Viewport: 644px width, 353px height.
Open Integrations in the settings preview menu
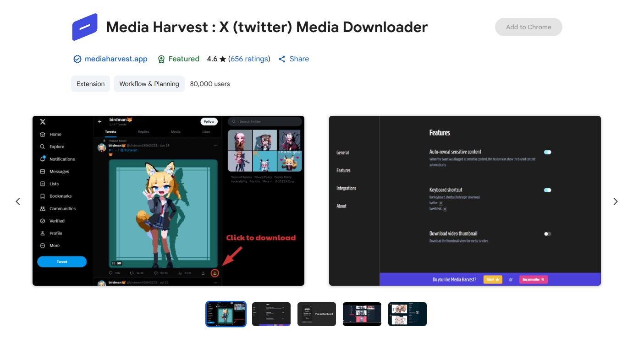[x=346, y=188]
